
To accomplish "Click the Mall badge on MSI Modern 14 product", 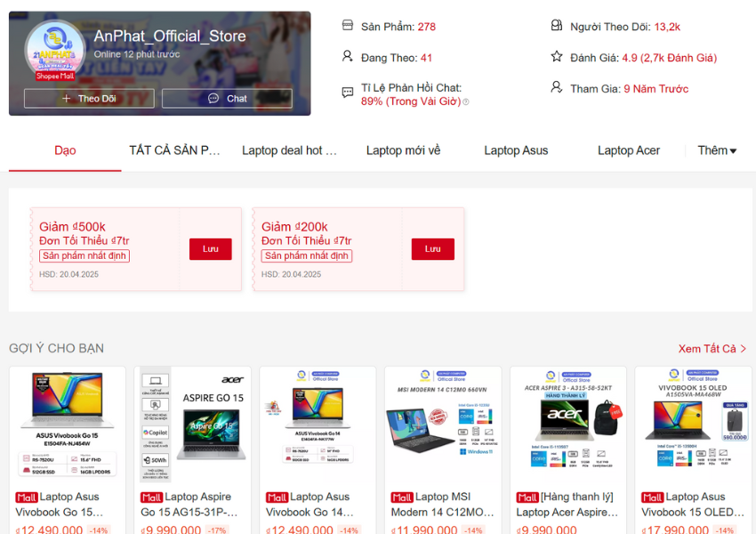I will 402,498.
